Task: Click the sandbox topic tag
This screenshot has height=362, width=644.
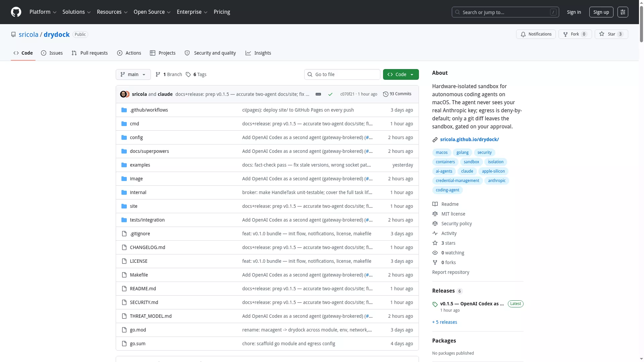Action: pyautogui.click(x=471, y=162)
